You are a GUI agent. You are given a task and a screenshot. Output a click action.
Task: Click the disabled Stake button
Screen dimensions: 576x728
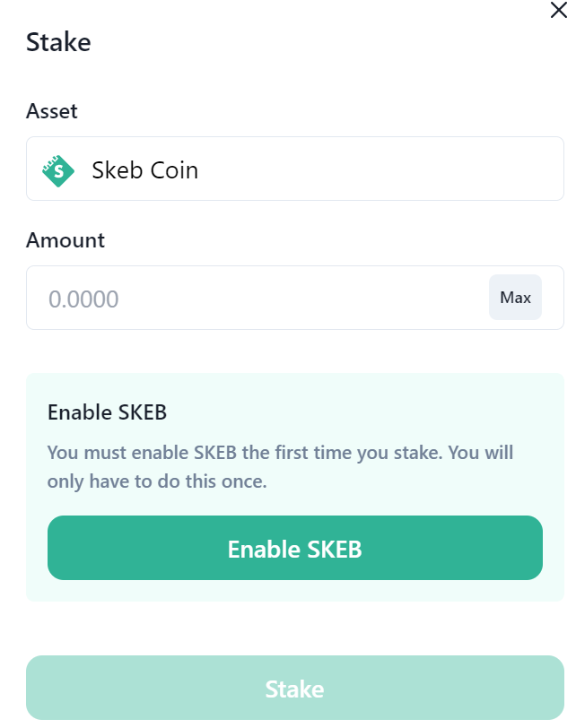(294, 688)
